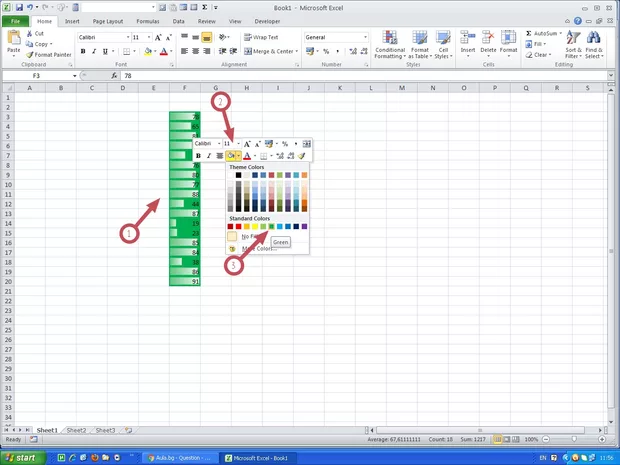Click the AutoSum sigma icon

coord(529,34)
